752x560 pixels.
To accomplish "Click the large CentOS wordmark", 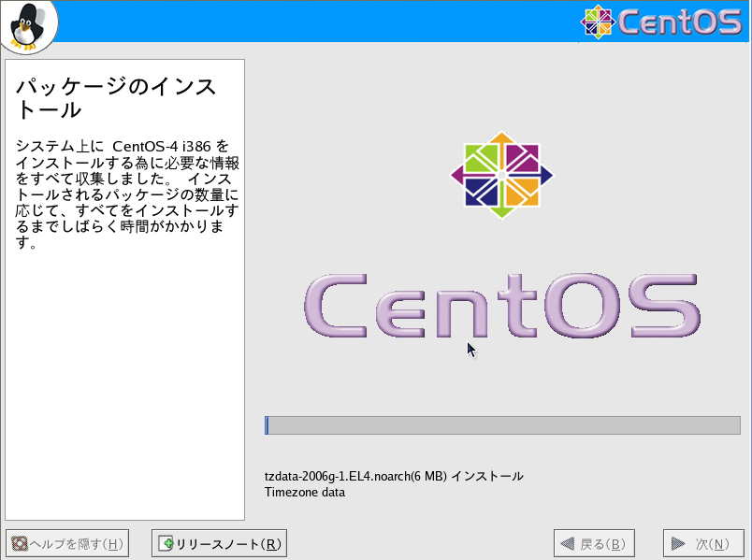I will tap(502, 306).
